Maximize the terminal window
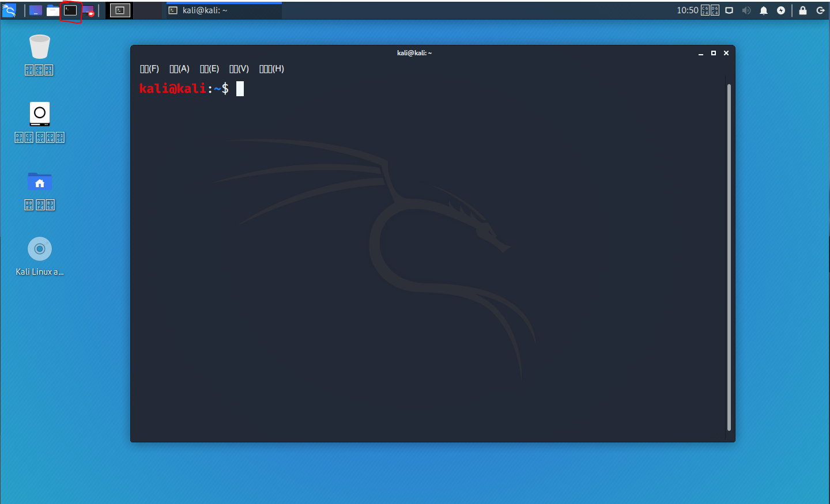The image size is (830, 504). point(714,53)
